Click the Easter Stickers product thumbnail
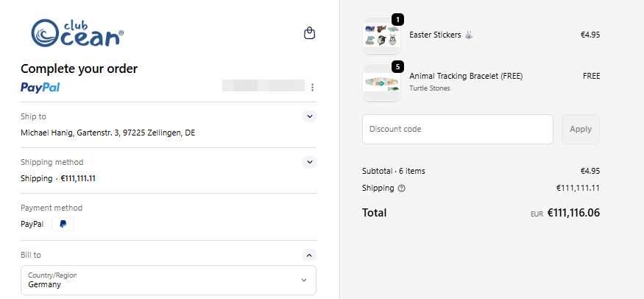Screen dimensions: 644x299 click(x=381, y=35)
